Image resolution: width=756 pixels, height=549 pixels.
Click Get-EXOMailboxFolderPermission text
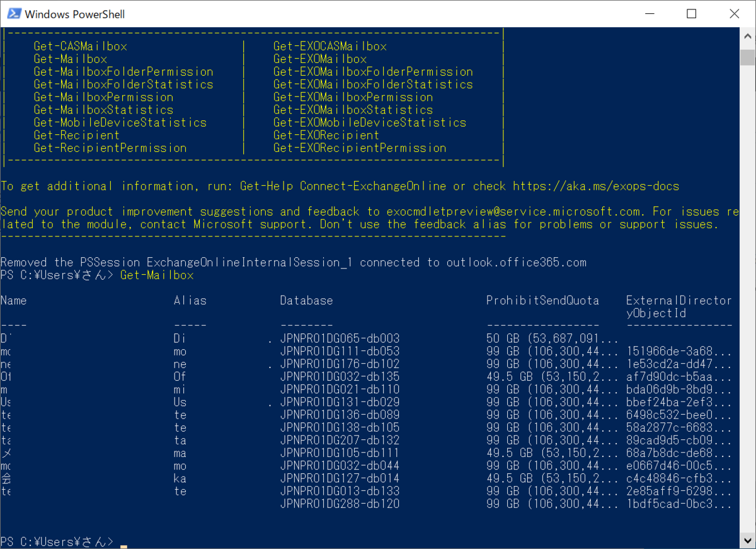pyautogui.click(x=373, y=72)
